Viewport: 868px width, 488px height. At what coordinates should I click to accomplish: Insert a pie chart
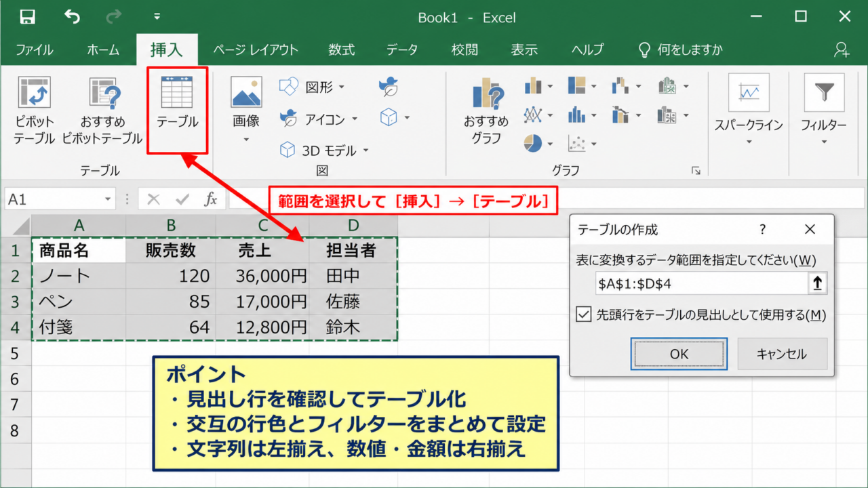click(538, 144)
